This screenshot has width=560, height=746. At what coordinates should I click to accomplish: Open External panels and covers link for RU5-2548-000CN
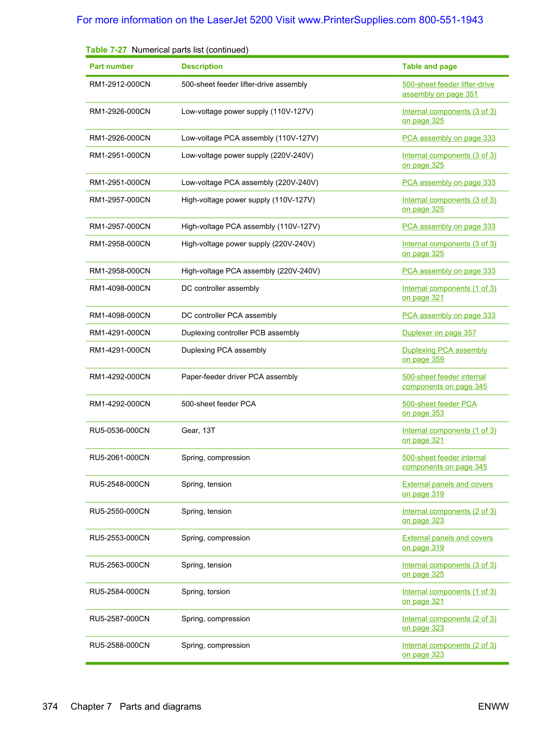(447, 489)
